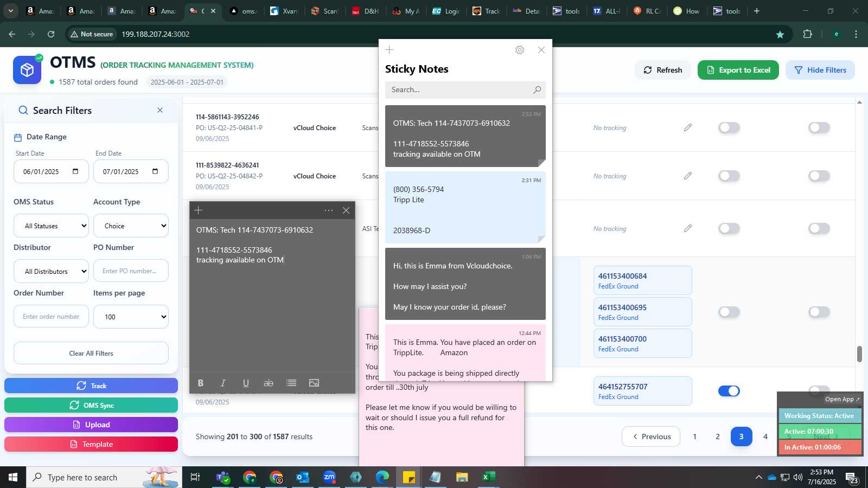This screenshot has width=868, height=488.
Task: Toggle second switch in 461153400695 row
Action: tap(819, 312)
